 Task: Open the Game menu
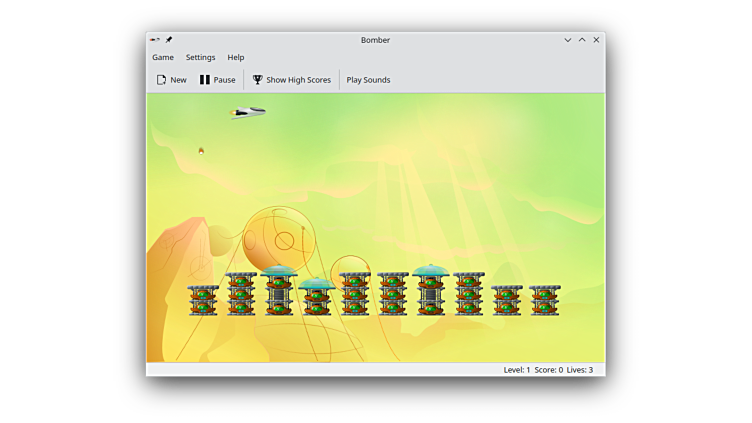pos(163,57)
